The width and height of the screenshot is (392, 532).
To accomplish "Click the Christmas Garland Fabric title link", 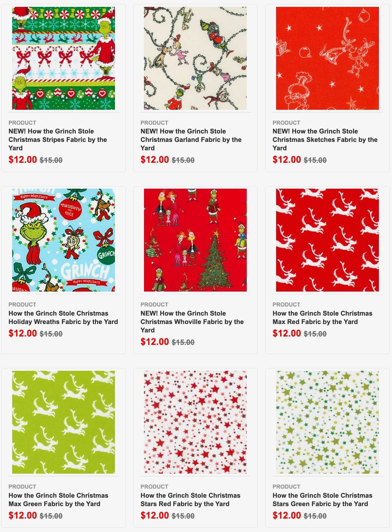I will (x=191, y=140).
